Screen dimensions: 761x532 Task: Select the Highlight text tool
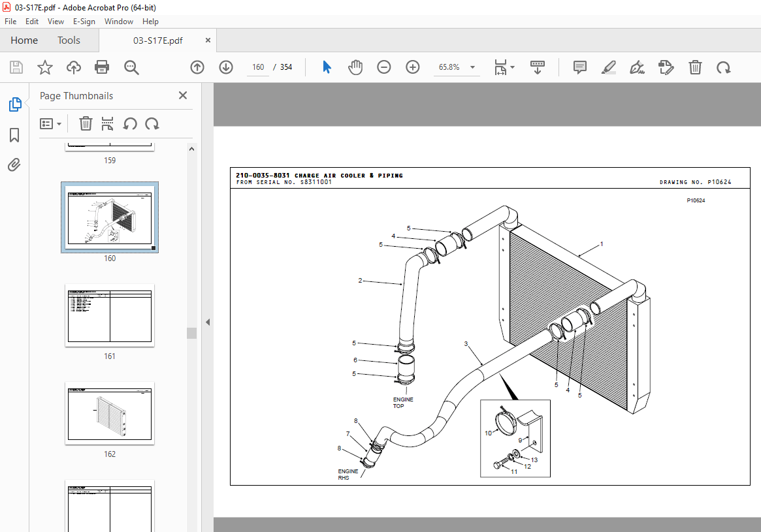pos(608,67)
